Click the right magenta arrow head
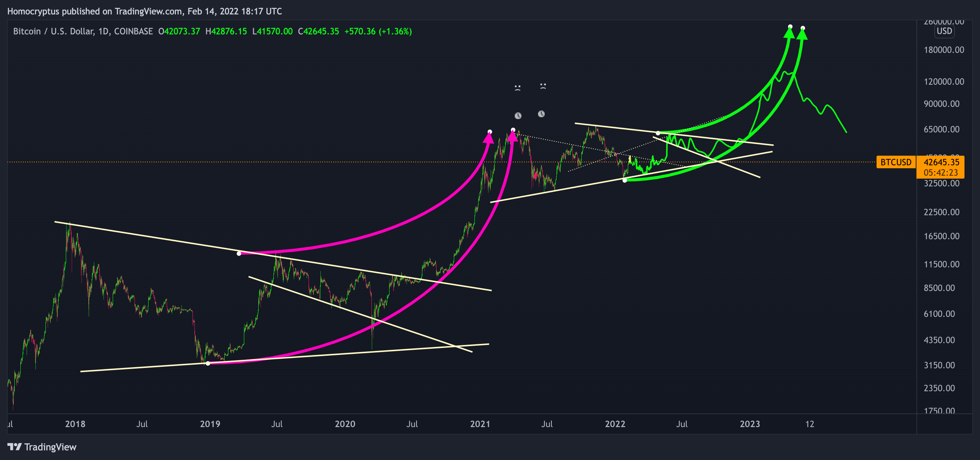The height and width of the screenshot is (460, 980). [x=513, y=136]
